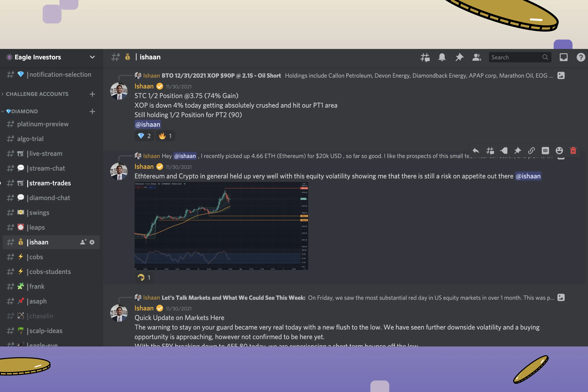Click the thread reply arrow icon
Viewport: 588px width, 392px height.
[476, 151]
